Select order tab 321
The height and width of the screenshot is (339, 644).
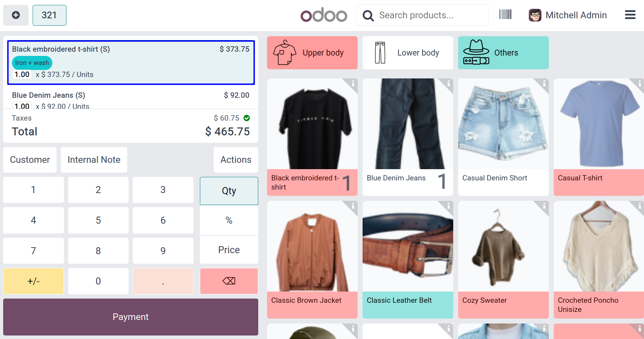coord(49,15)
